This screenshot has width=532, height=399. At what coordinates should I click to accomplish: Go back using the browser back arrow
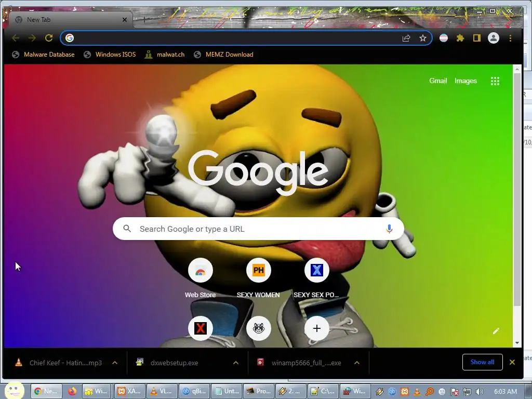pyautogui.click(x=16, y=38)
